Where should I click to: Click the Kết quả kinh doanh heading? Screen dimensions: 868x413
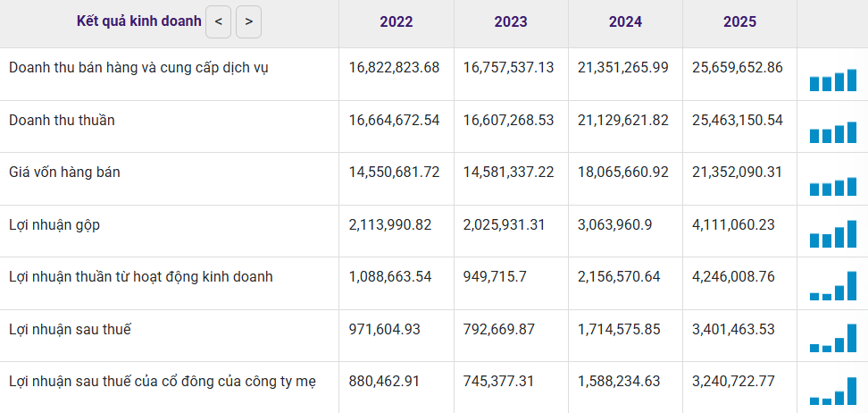point(139,21)
